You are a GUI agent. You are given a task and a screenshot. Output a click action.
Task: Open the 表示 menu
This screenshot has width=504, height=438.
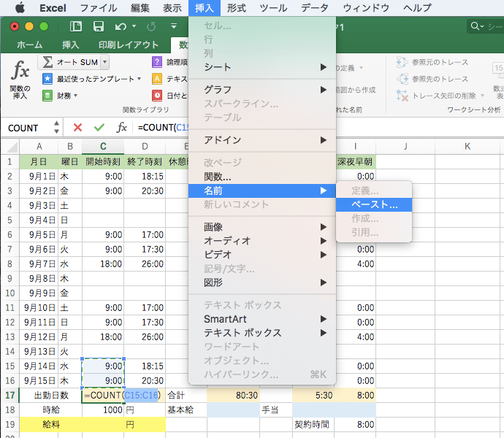click(x=172, y=8)
